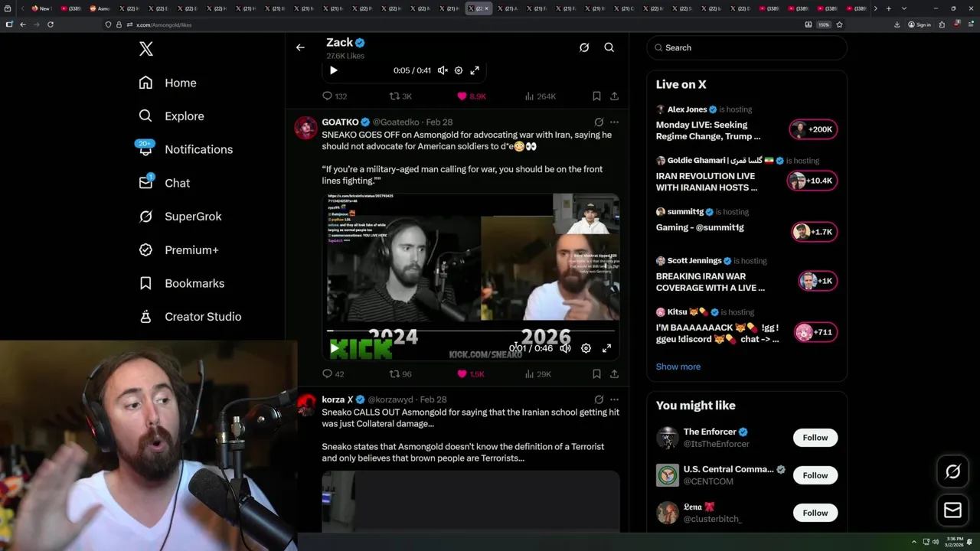Repost the post with 3K reposts

coord(400,96)
